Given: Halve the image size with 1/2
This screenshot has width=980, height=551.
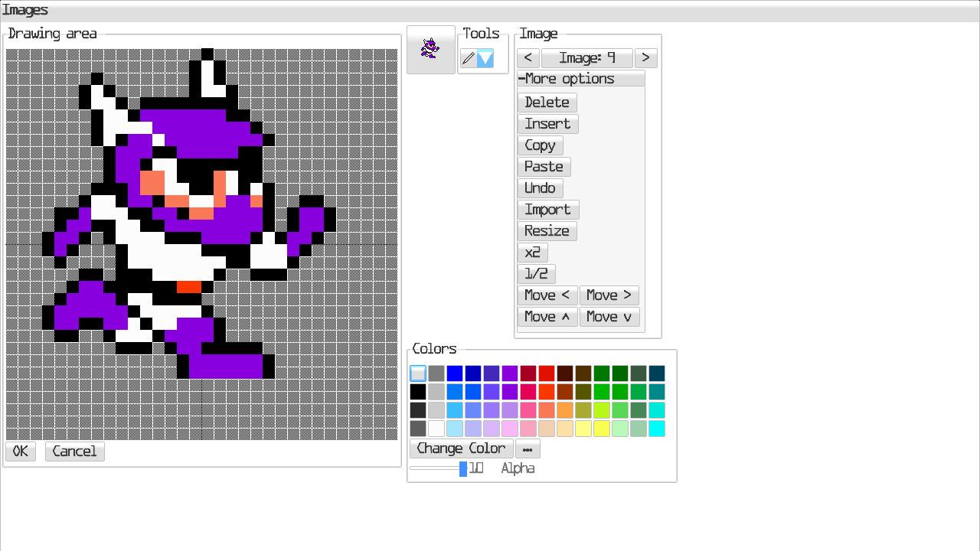Looking at the screenshot, I should (536, 274).
